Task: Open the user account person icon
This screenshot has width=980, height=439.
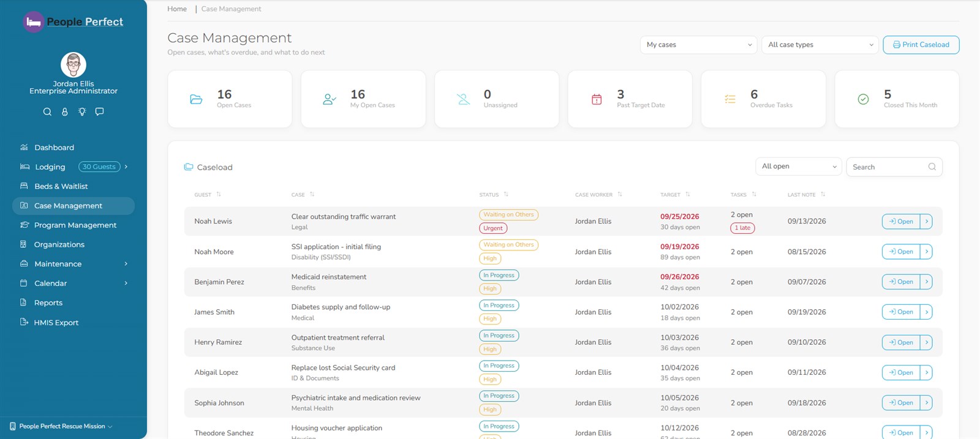Action: point(65,112)
